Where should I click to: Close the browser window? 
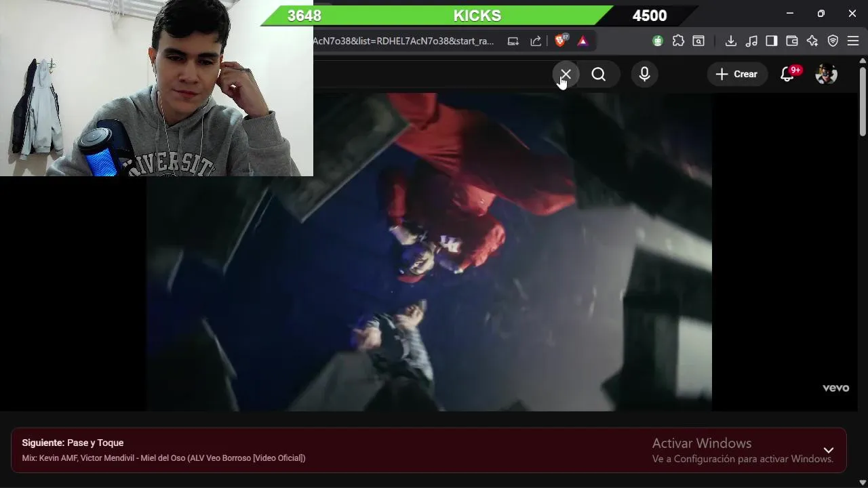(x=852, y=14)
